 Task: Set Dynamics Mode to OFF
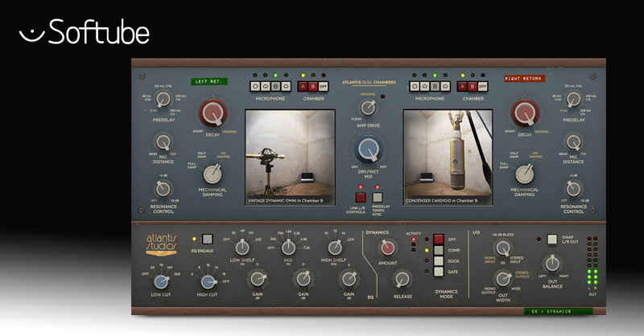(x=439, y=240)
